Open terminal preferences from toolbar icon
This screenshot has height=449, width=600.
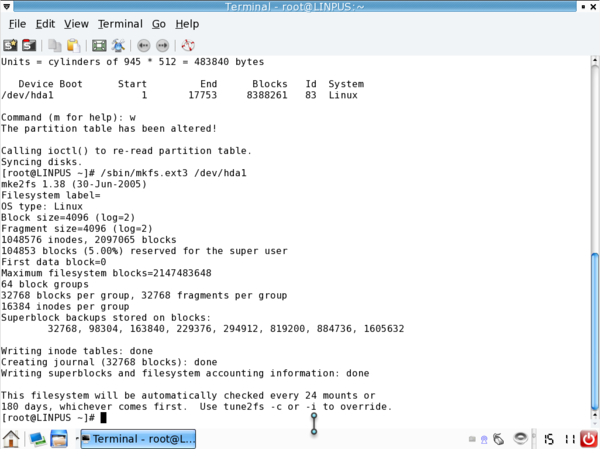[x=118, y=45]
